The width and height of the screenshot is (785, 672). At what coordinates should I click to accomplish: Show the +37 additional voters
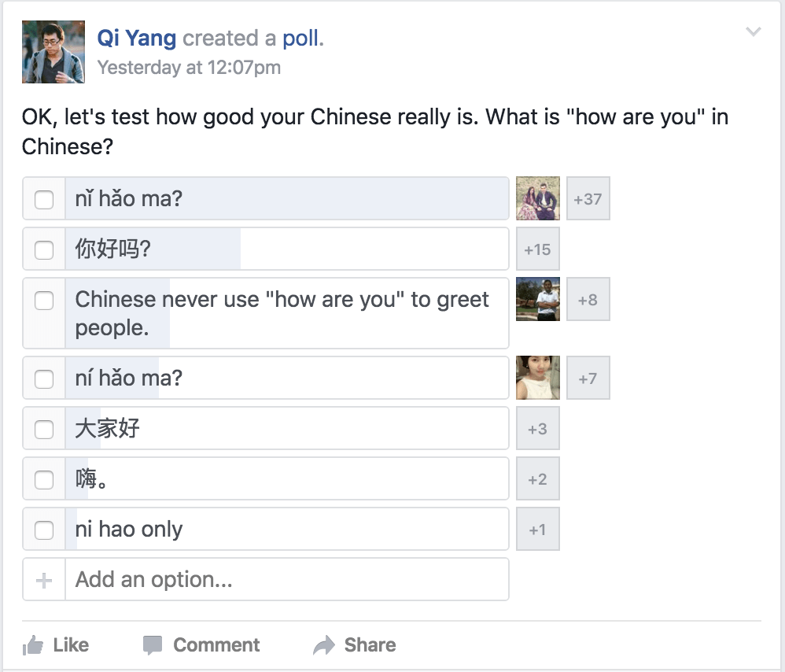[x=588, y=199]
